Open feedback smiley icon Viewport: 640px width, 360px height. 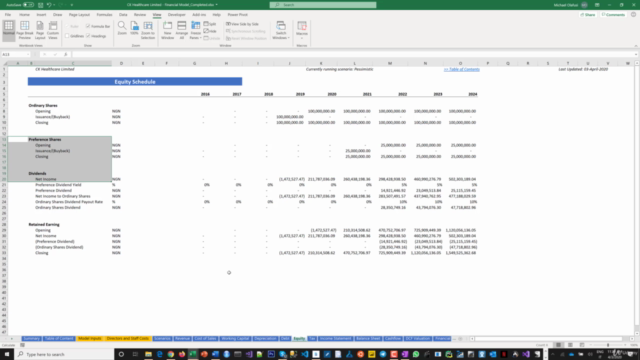(633, 15)
